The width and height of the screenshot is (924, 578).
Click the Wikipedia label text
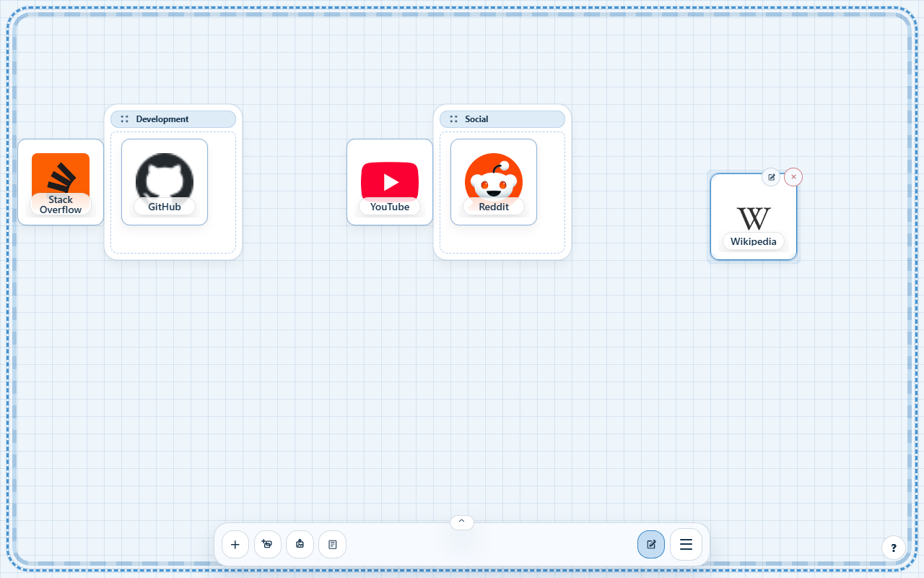[754, 241]
